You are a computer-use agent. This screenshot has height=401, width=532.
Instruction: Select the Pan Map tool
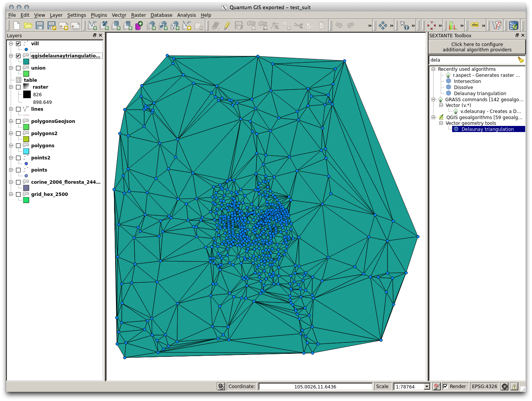(x=383, y=25)
